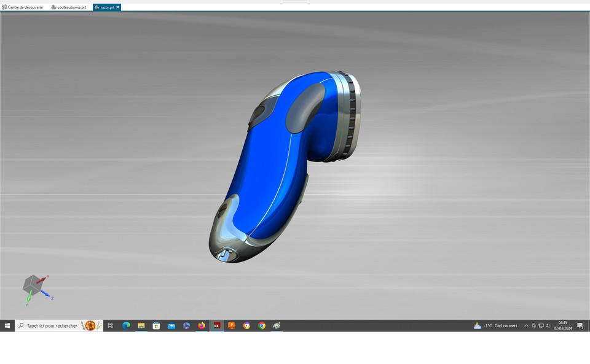Switch to the Centre de découverte tab

pos(25,7)
